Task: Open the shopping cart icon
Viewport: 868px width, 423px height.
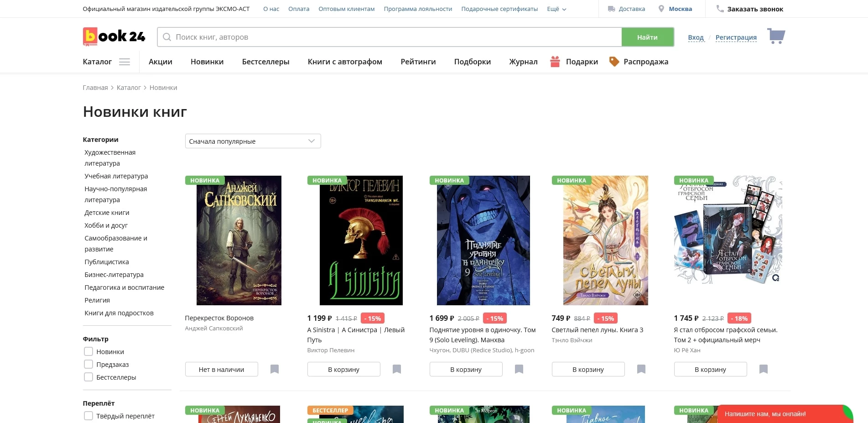Action: click(776, 36)
